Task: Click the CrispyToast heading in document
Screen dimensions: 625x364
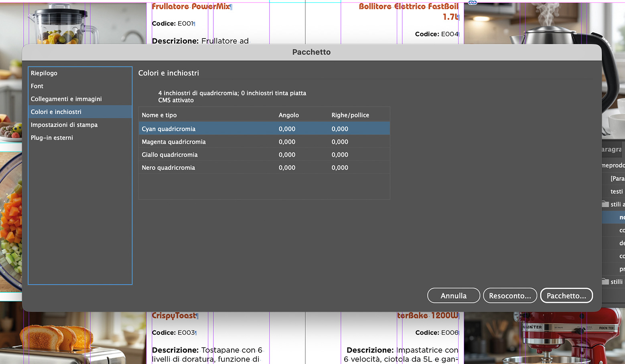Action: (x=175, y=315)
